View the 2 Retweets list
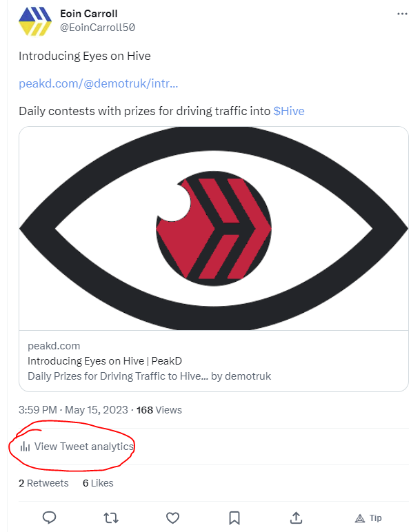The image size is (420, 532). coord(43,483)
